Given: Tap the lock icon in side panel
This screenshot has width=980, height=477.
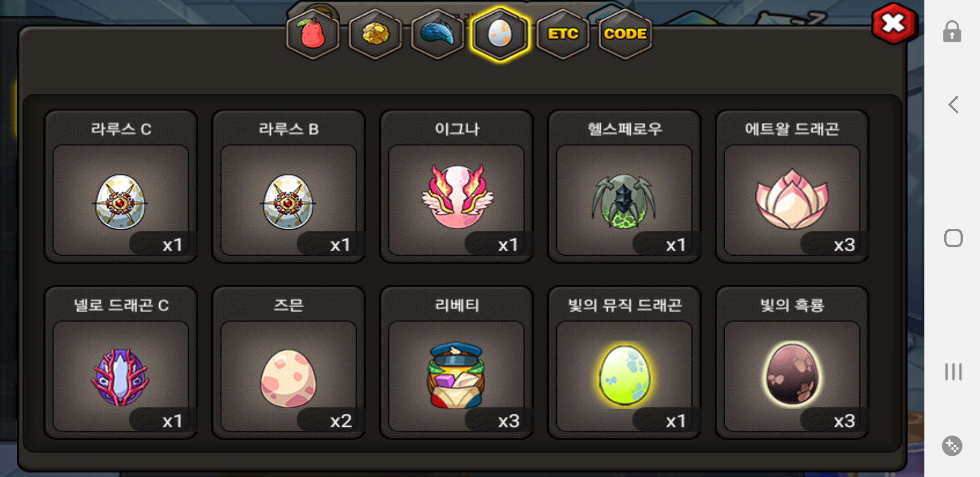Looking at the screenshot, I should 952,31.
